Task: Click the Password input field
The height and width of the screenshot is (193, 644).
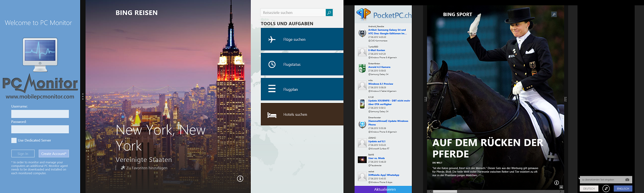Action: [40, 129]
